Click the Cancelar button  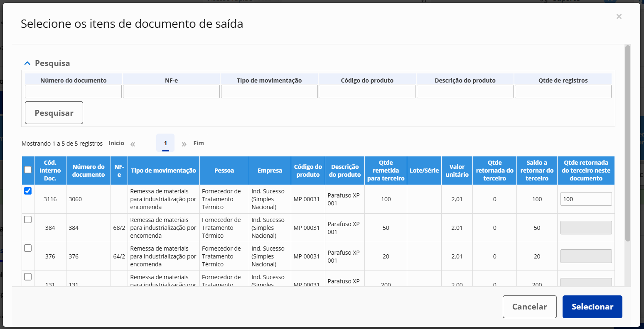point(530,307)
